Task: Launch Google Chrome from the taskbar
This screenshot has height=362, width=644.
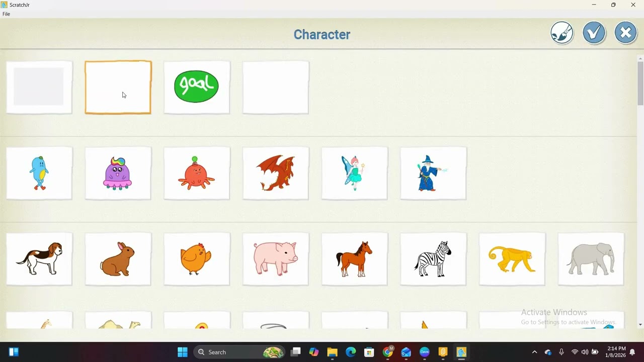Action: (x=387, y=352)
